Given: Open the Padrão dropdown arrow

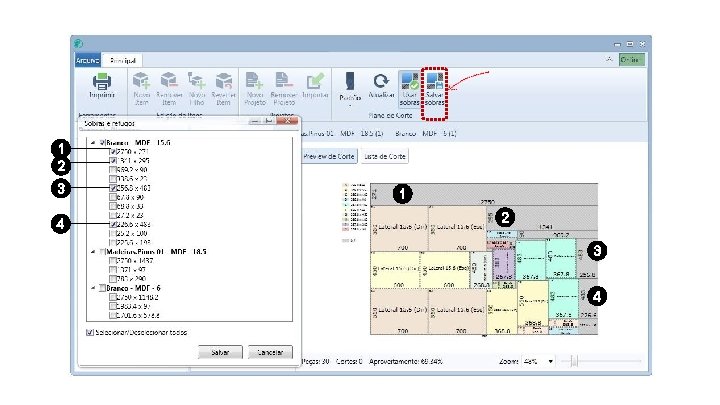Looking at the screenshot, I should point(350,106).
